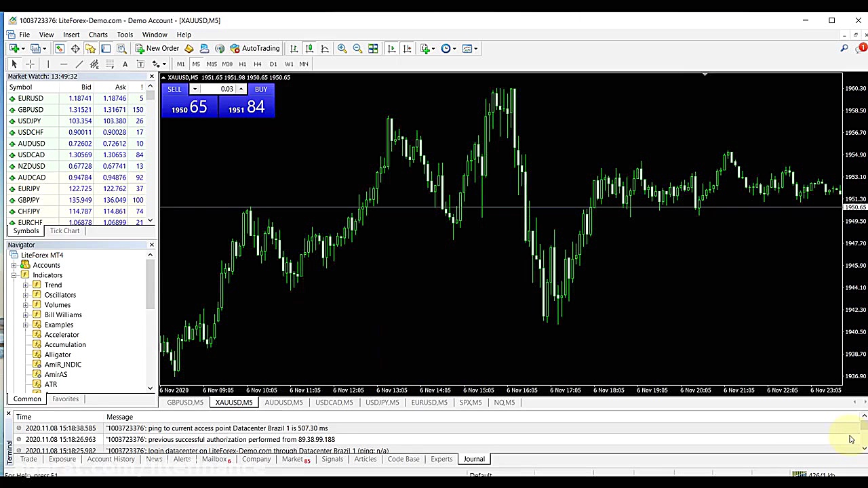Tile chart windows icon
868x488 pixels.
coord(373,48)
